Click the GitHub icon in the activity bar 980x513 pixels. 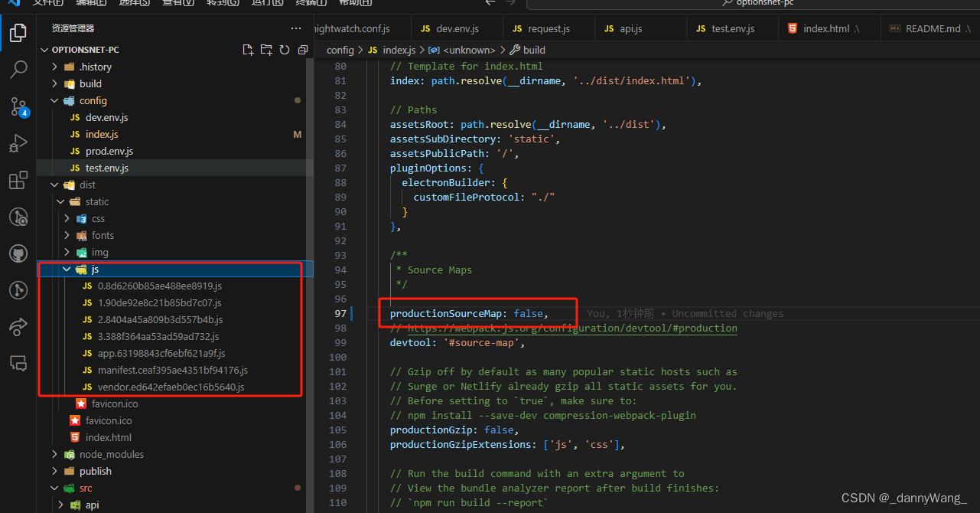18,253
